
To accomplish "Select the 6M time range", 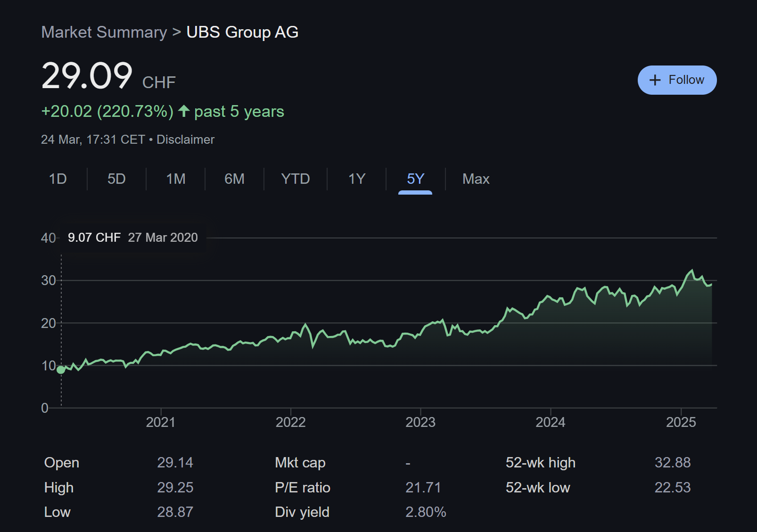I will 234,179.
